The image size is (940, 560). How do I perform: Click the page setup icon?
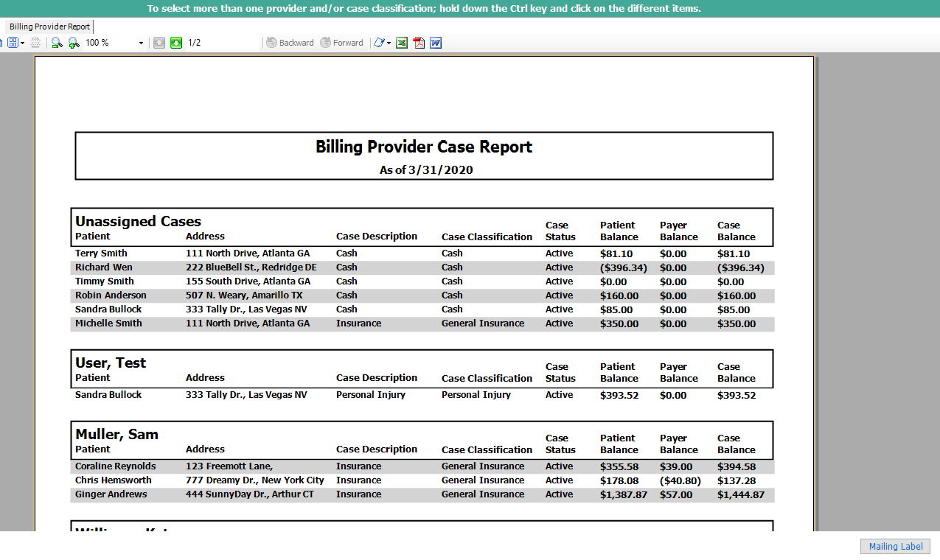(35, 43)
